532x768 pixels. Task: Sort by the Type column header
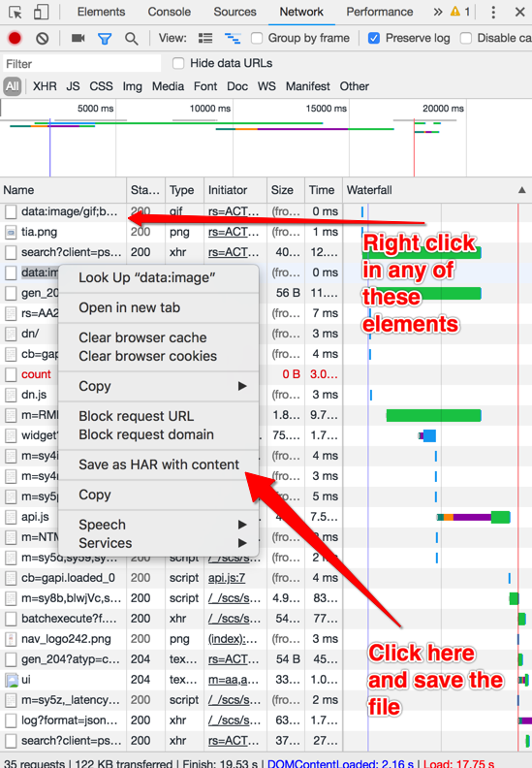click(x=184, y=190)
